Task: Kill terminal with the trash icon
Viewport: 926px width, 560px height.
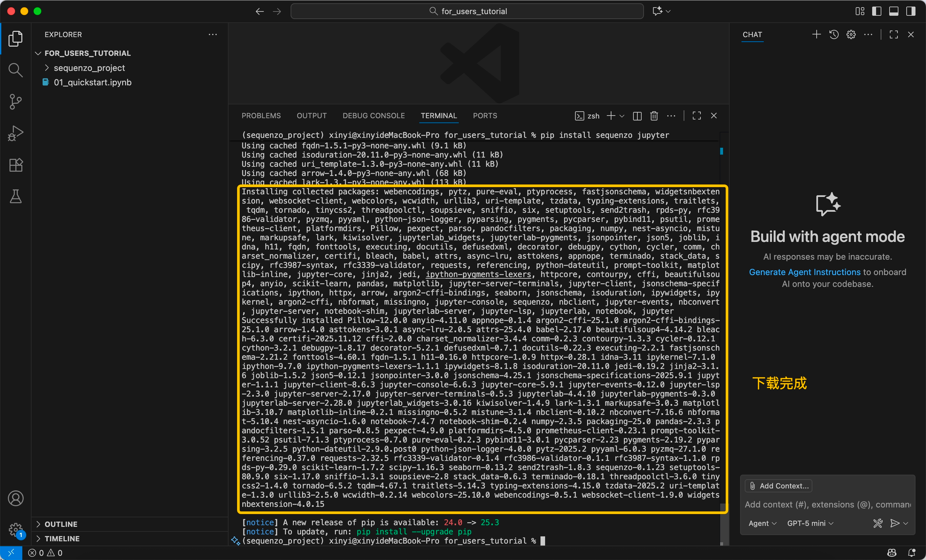Action: pos(654,116)
